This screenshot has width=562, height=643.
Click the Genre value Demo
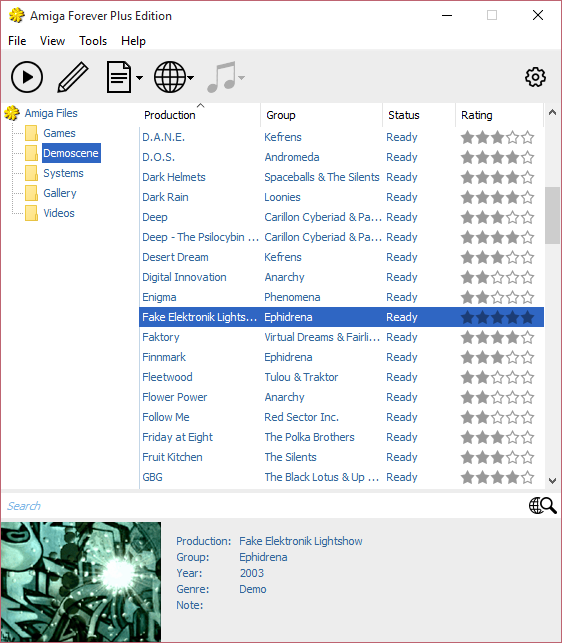coord(253,589)
